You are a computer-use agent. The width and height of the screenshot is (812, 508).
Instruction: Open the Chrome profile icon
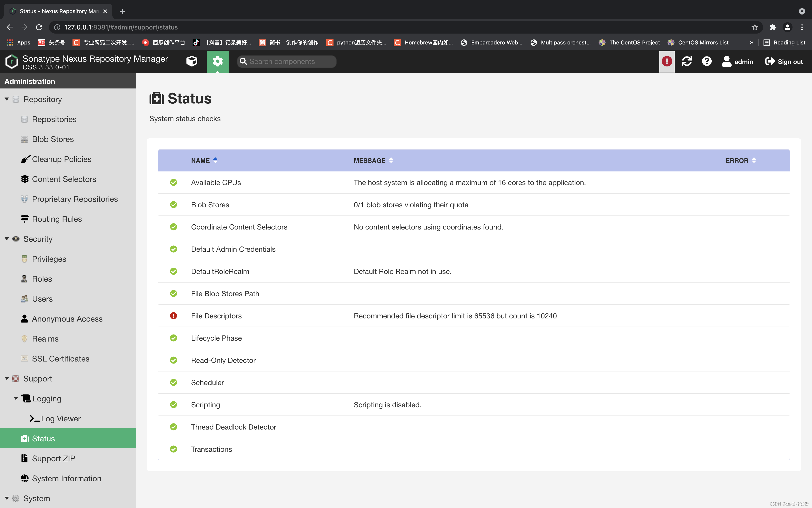tap(787, 27)
